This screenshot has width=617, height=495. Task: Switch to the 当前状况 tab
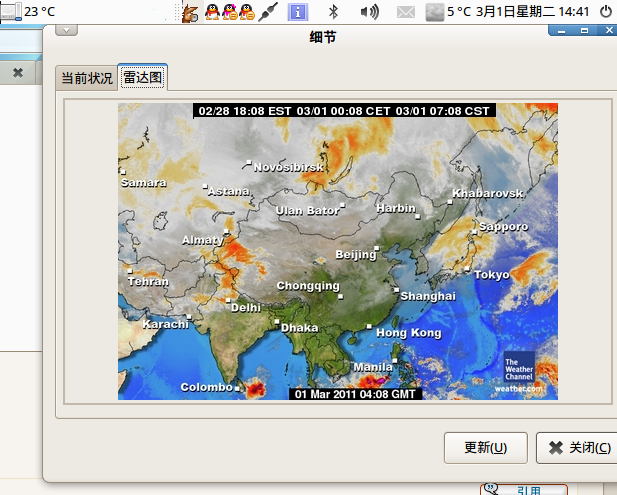(x=86, y=78)
